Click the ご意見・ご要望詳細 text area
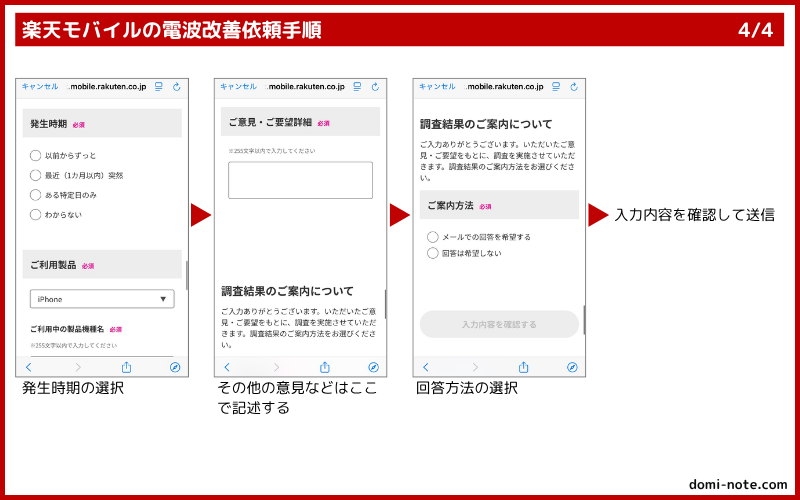Image resolution: width=800 pixels, height=500 pixels. pos(300,180)
